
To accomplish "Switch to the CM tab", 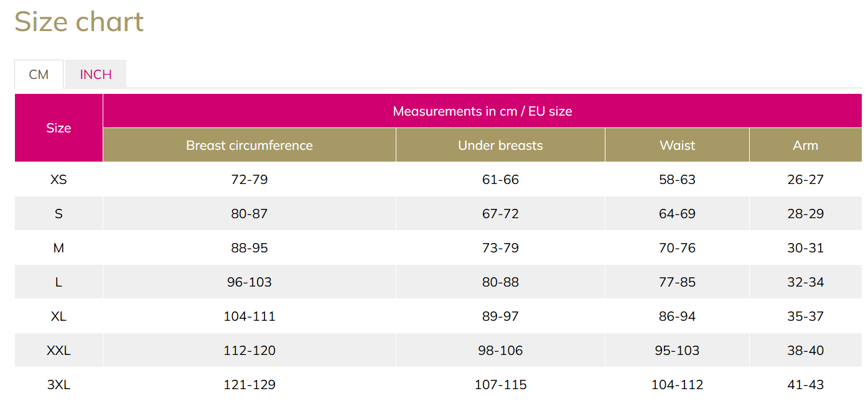I will pyautogui.click(x=39, y=75).
